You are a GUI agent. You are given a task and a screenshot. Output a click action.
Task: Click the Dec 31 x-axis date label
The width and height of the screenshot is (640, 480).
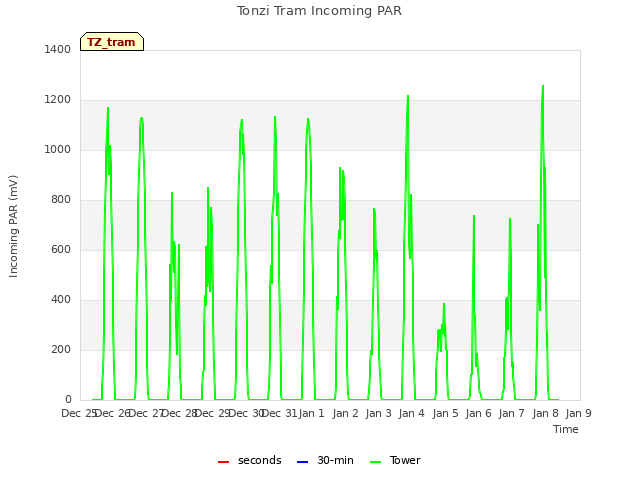pos(278,413)
